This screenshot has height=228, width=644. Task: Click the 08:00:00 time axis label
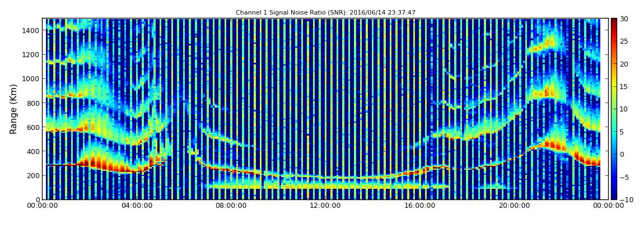[x=230, y=206]
